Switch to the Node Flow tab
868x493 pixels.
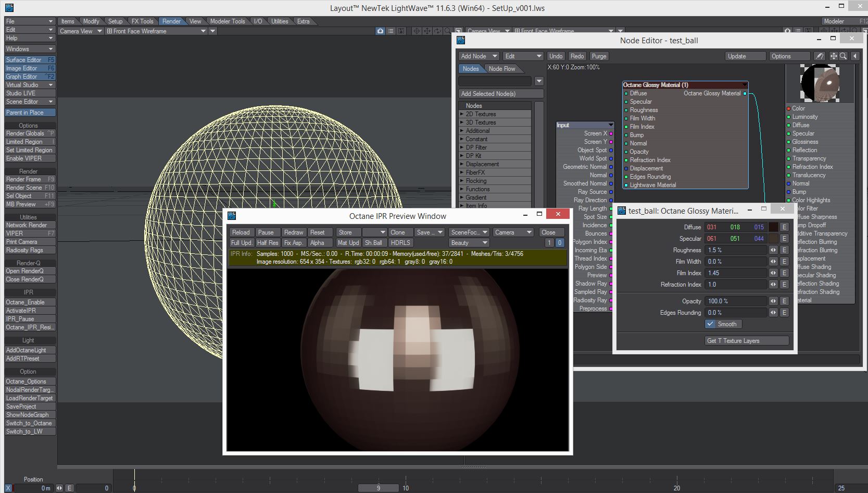tap(502, 69)
